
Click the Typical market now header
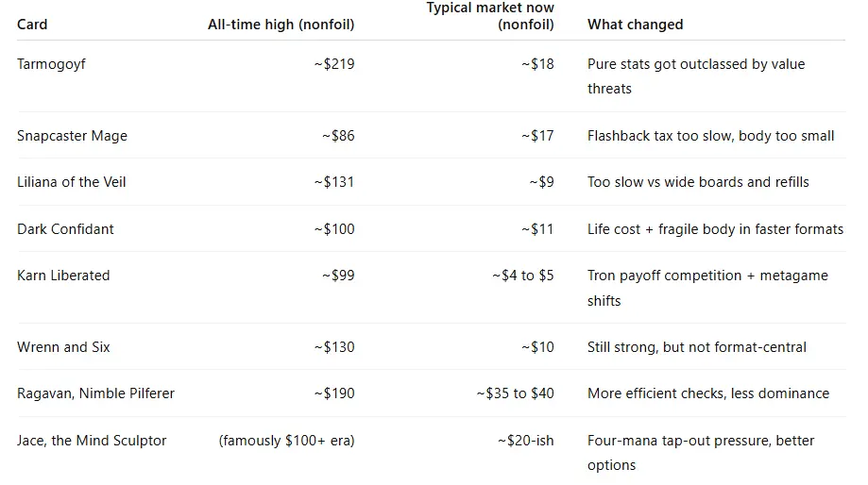pyautogui.click(x=490, y=16)
